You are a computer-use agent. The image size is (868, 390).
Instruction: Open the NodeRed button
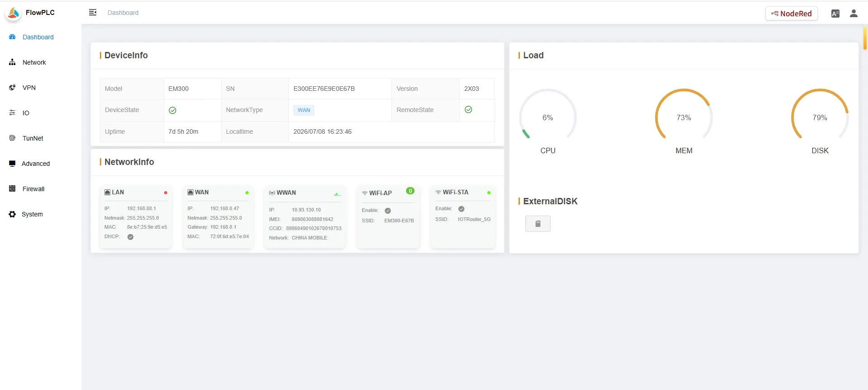coord(792,14)
